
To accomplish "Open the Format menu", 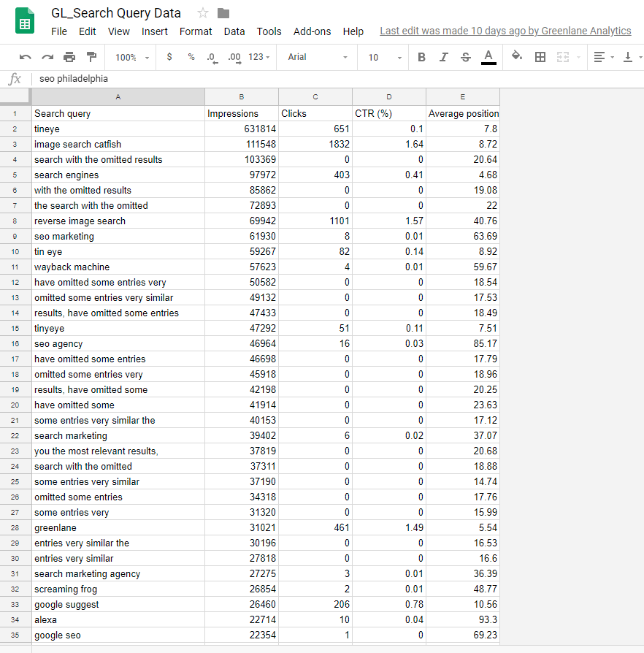I will point(196,31).
